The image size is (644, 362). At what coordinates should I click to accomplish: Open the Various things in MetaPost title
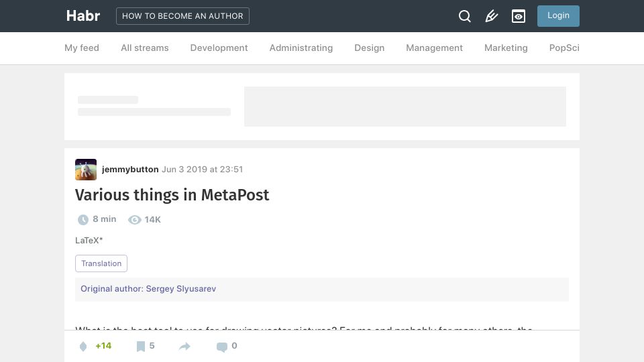click(x=172, y=195)
